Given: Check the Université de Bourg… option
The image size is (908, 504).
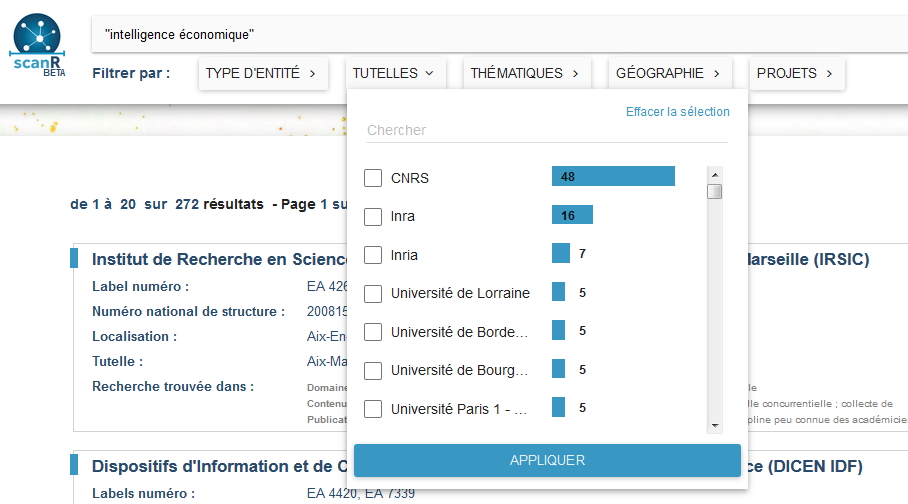Looking at the screenshot, I should (373, 371).
